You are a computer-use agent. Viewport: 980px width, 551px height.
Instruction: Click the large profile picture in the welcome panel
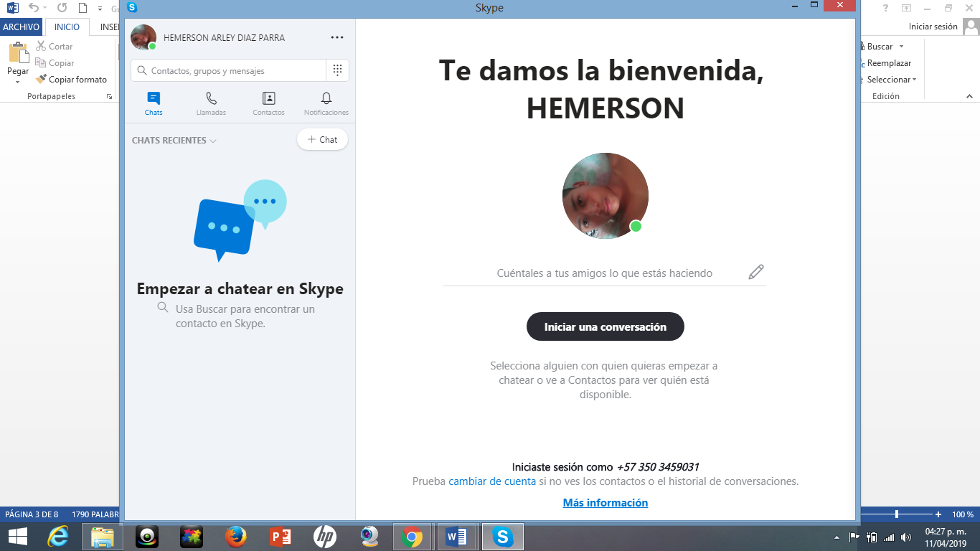(606, 196)
